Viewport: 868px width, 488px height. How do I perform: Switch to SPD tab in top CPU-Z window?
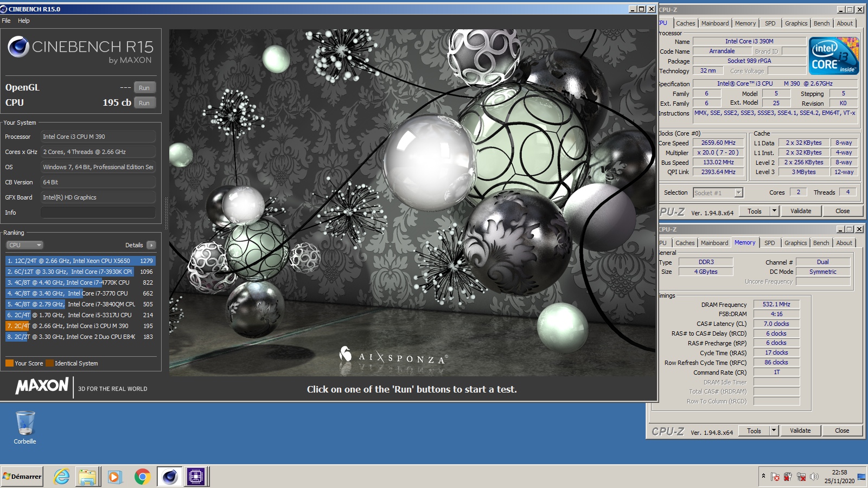[770, 23]
